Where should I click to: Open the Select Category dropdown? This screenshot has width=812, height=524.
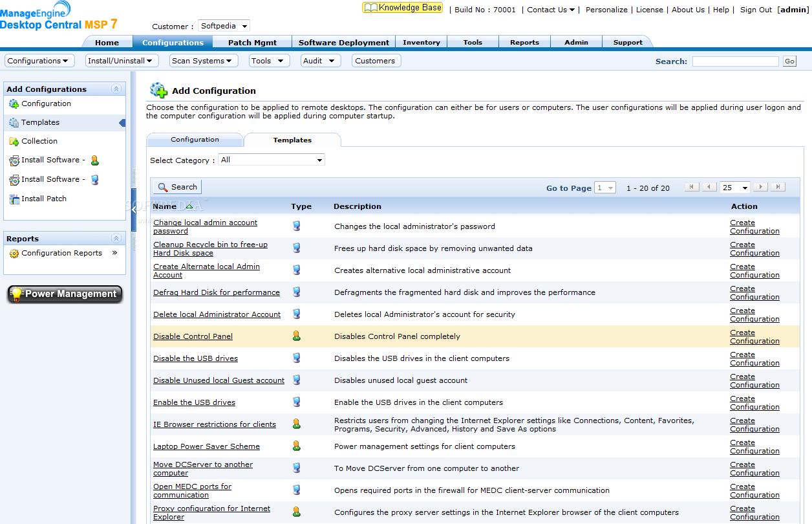(272, 160)
